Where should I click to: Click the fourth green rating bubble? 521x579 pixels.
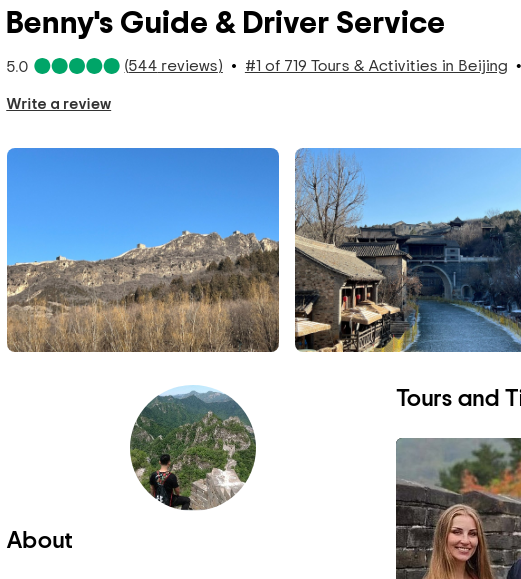click(x=94, y=66)
